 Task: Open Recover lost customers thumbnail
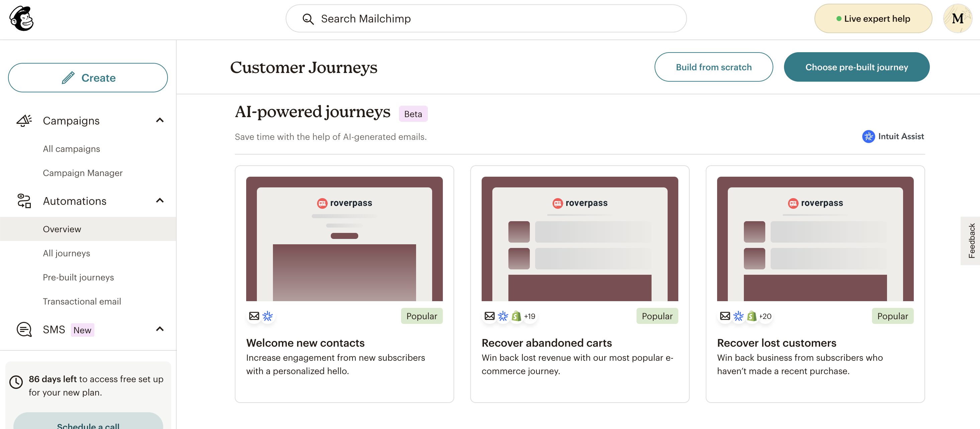(815, 239)
